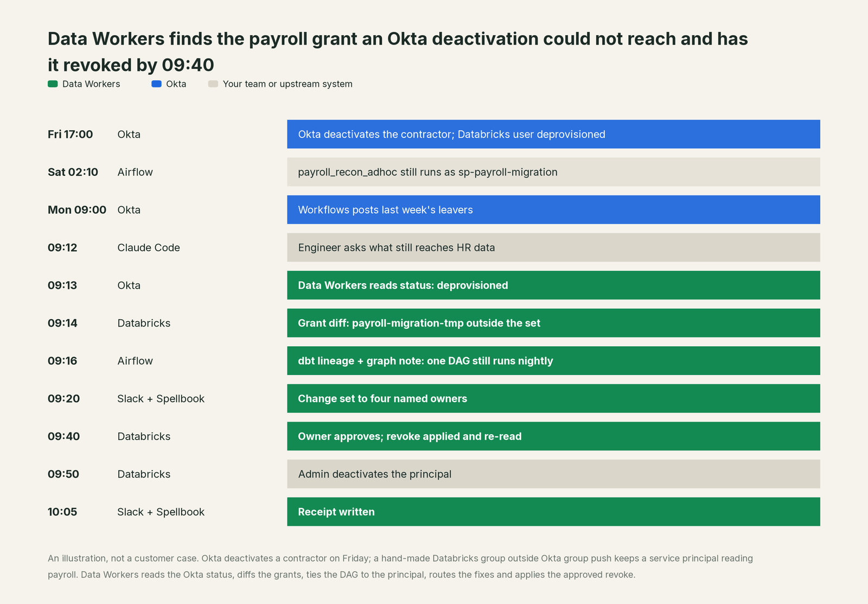Open the "Engineer asks what still reaches HR data" bar
This screenshot has width=868, height=604.
(x=553, y=247)
